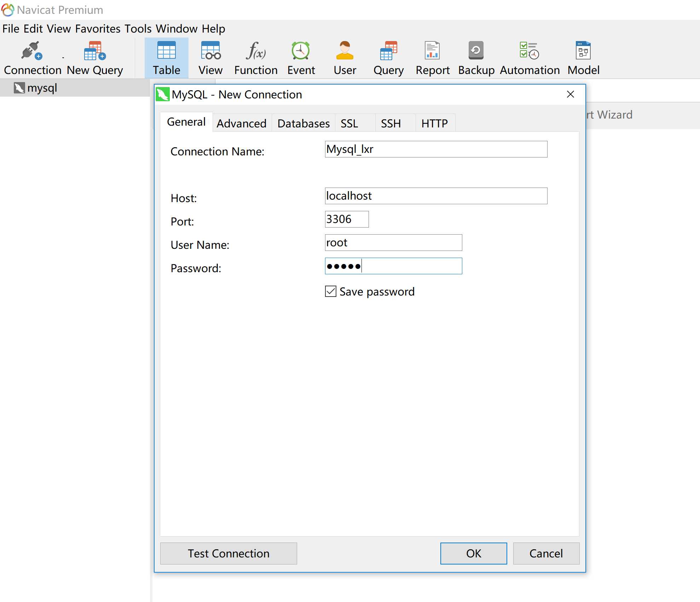Open the Tools menu
This screenshot has height=602, width=700.
coord(138,29)
